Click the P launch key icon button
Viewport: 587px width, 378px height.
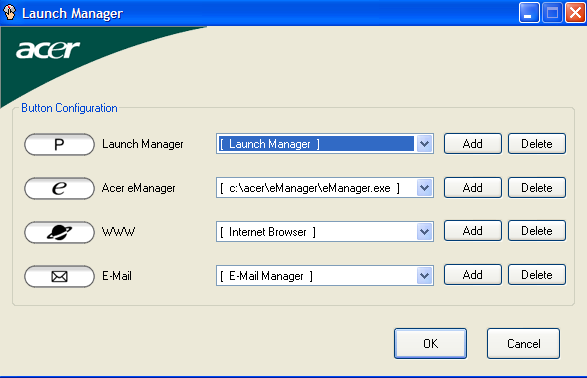[59, 144]
